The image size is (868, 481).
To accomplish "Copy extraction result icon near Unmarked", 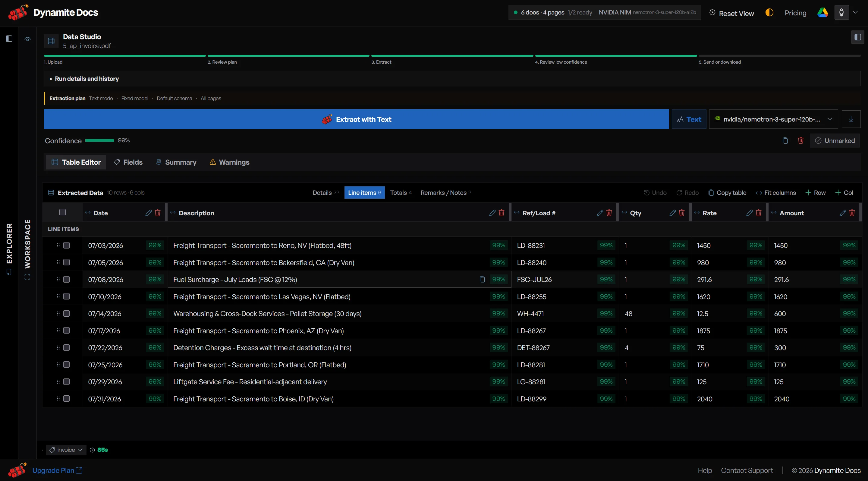I will 785,141.
